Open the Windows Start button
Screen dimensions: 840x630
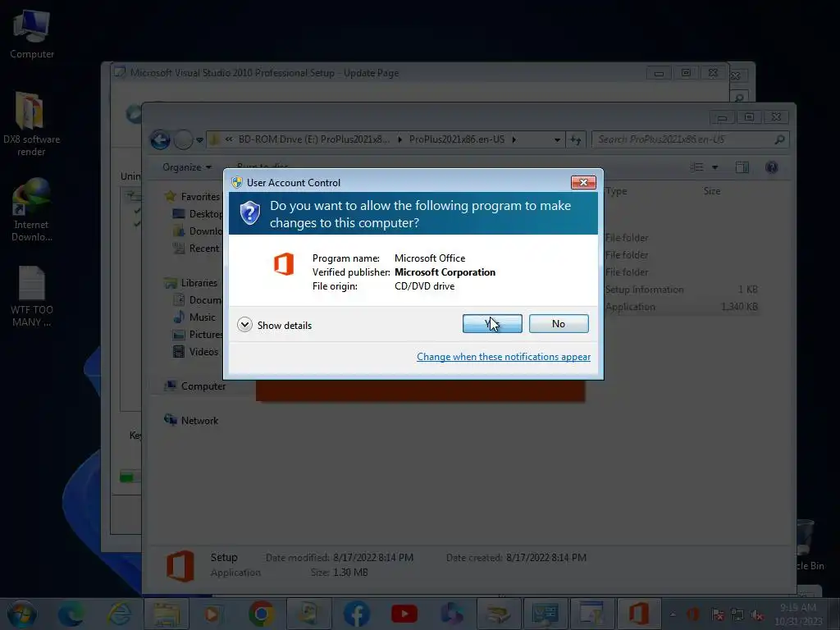coord(22,614)
